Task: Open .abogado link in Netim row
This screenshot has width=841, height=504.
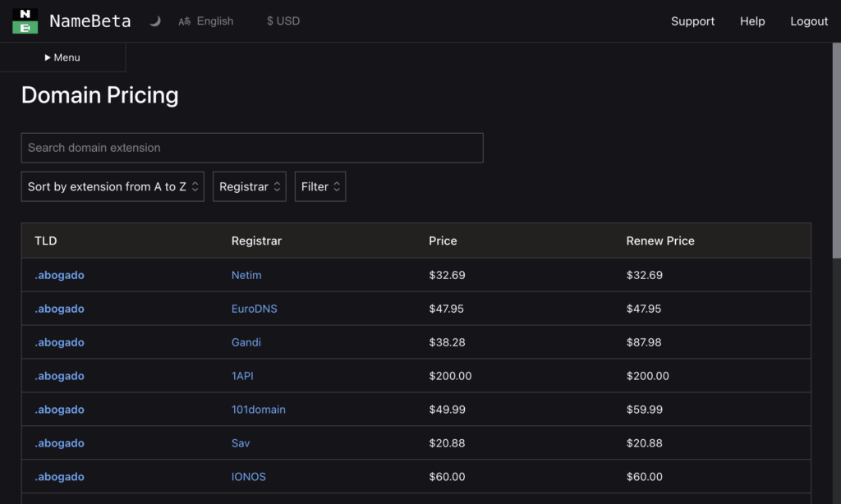Action: click(x=59, y=275)
